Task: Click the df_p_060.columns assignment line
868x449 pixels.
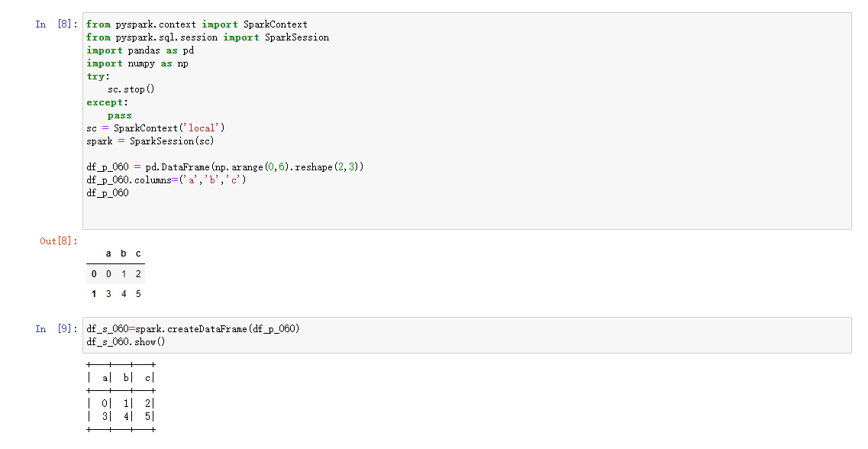Action: 166,180
